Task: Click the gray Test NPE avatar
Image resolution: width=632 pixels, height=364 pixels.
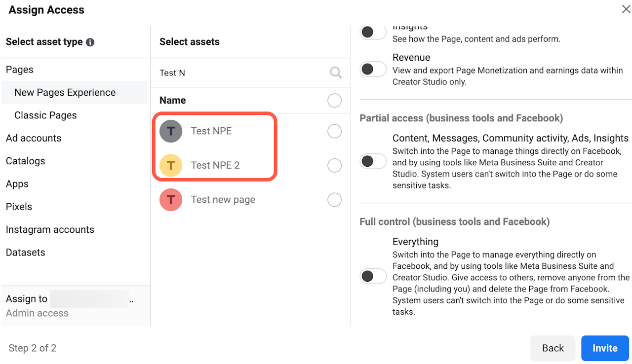Action: pos(171,131)
